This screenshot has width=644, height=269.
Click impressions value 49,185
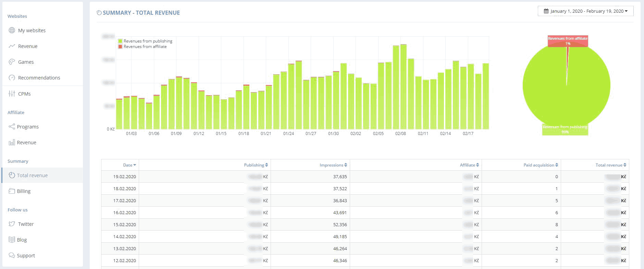[x=340, y=236]
